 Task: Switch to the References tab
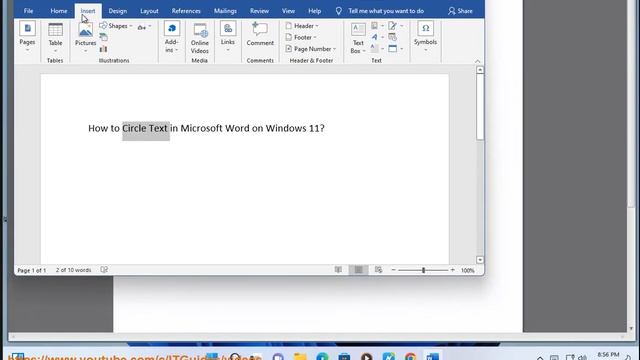click(x=186, y=11)
